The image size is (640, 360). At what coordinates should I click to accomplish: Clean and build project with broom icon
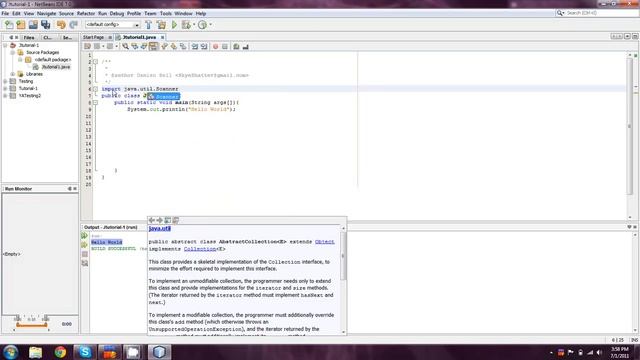pos(162,25)
